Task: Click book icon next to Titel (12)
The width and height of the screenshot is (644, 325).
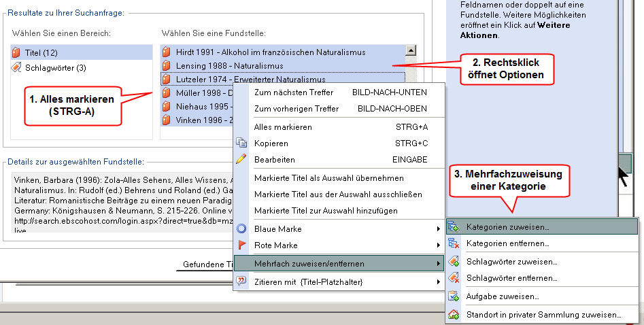Action: click(16, 52)
